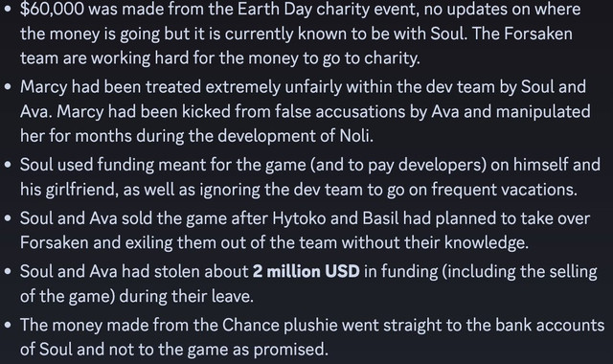Click the bullet before "The money made from"
This screenshot has height=364, width=613.
point(8,326)
